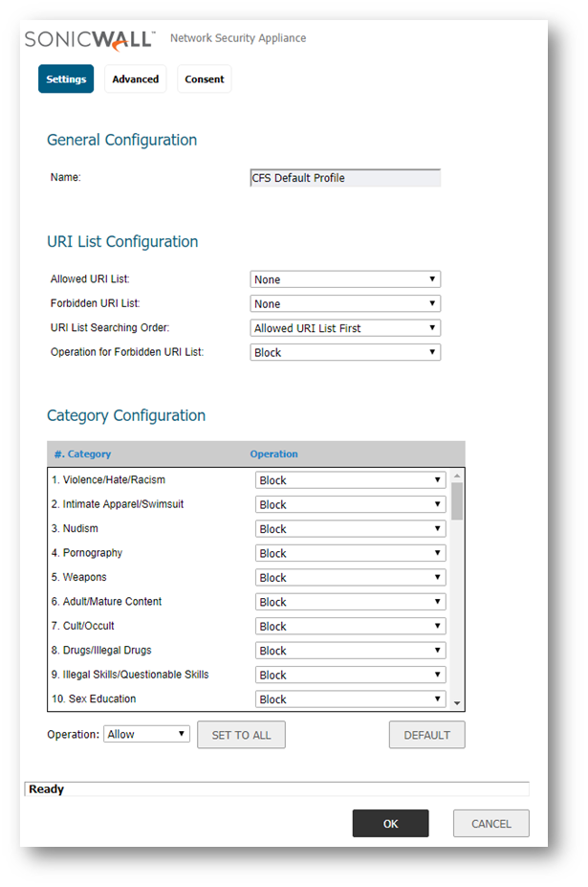Switch to the Advanced tab

point(135,79)
